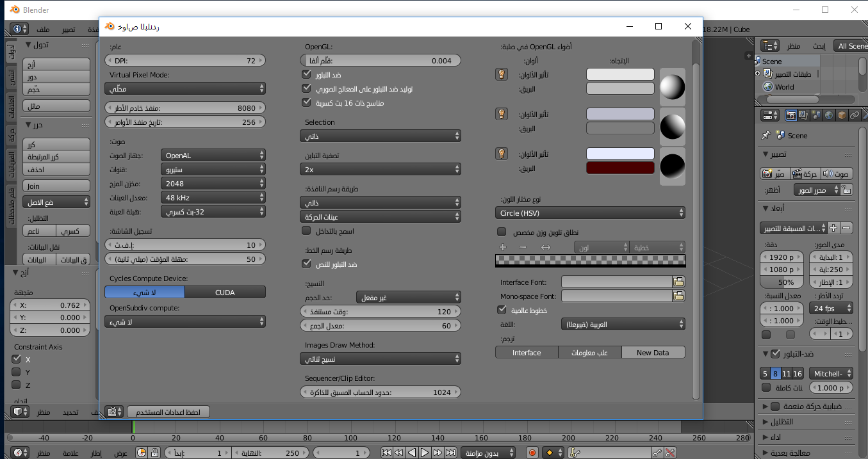Click the delete keyframes crossed-key icon

click(670, 453)
